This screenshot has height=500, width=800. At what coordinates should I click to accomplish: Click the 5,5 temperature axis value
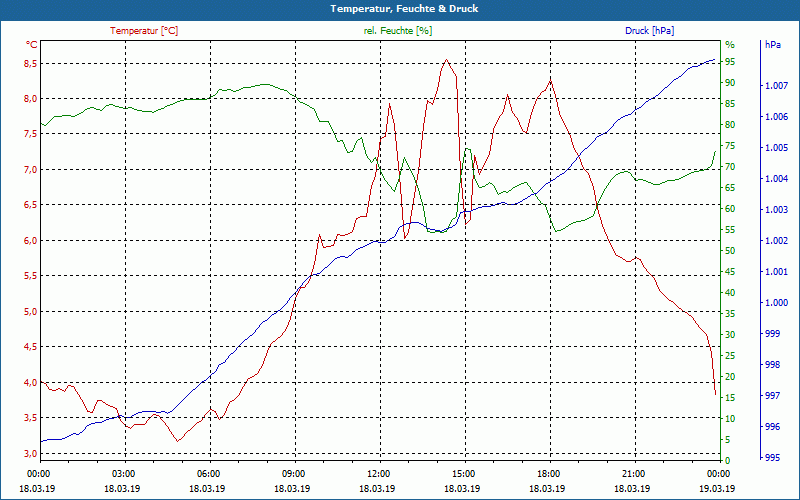click(x=30, y=276)
